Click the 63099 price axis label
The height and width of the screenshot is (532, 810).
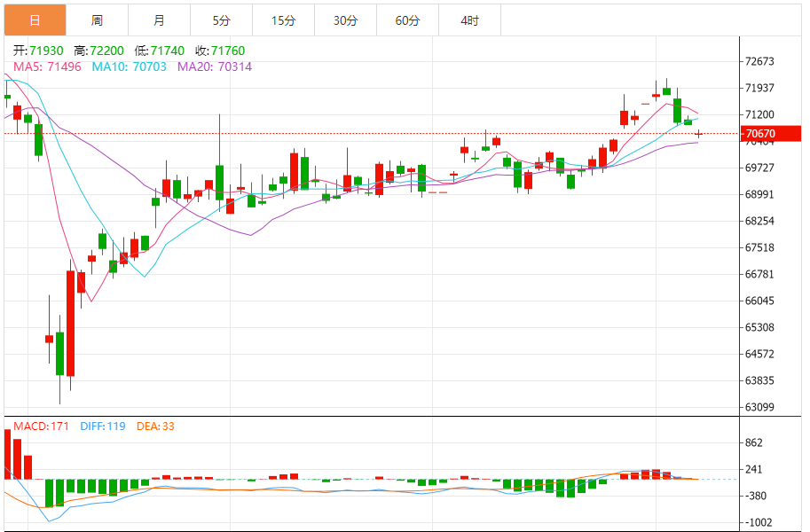pyautogui.click(x=759, y=407)
